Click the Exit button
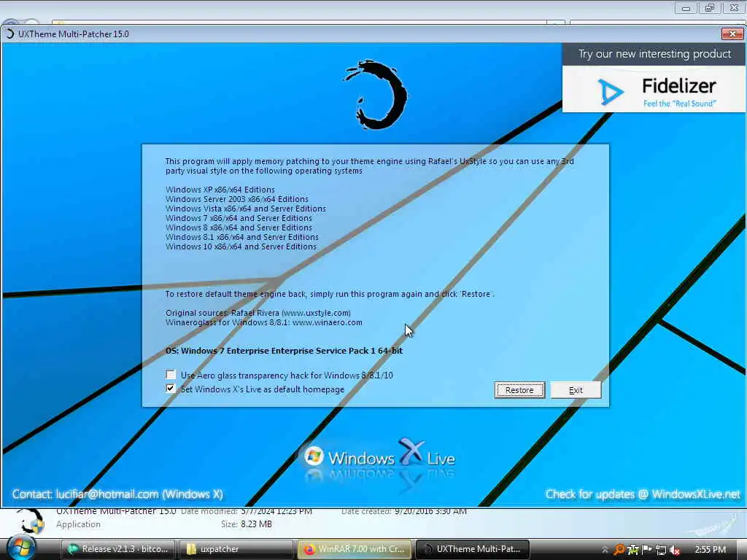Screen dimensions: 747x560 576,390
